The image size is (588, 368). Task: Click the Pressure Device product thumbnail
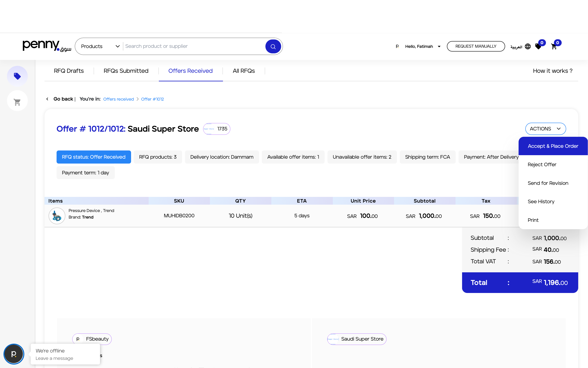57,216
